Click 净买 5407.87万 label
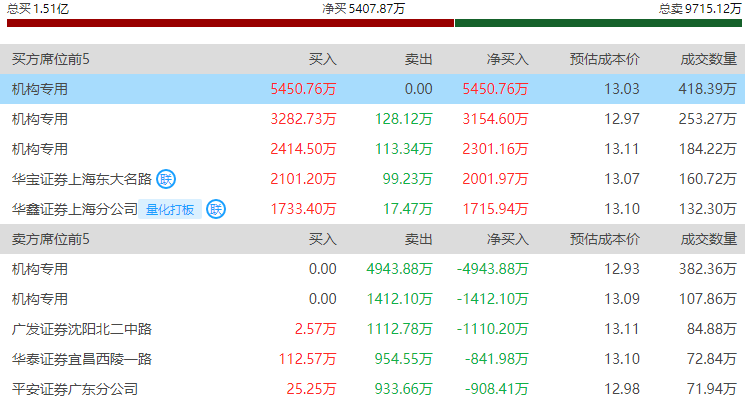This screenshot has width=745, height=404. point(363,9)
